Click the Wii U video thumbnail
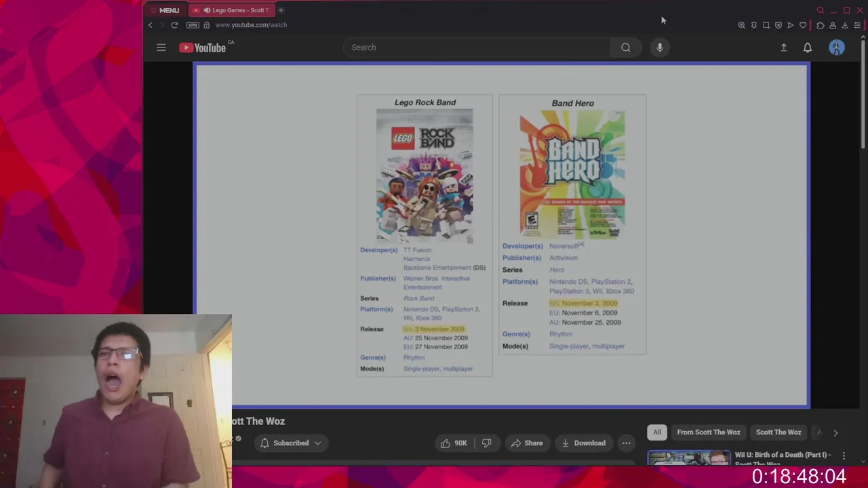 click(x=689, y=458)
